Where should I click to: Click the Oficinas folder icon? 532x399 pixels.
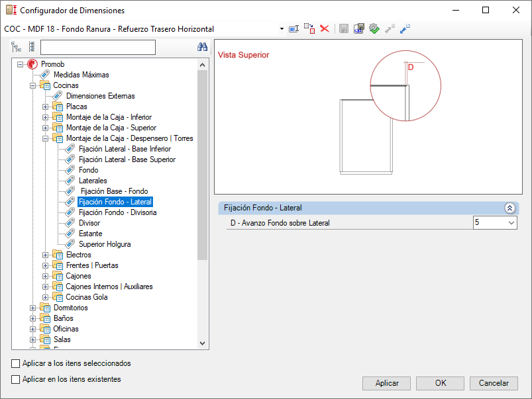(x=45, y=328)
